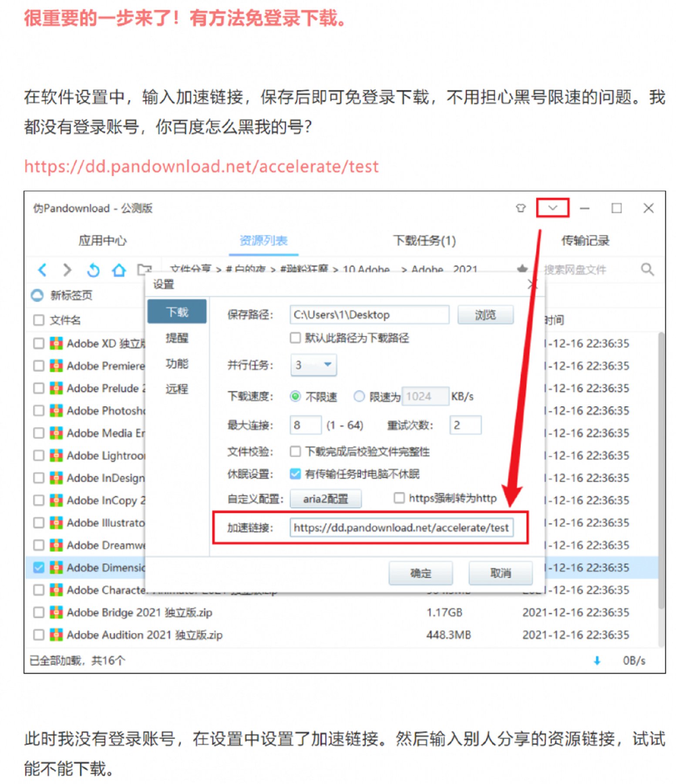
Task: Select the 功能 settings category
Action: coord(177,364)
